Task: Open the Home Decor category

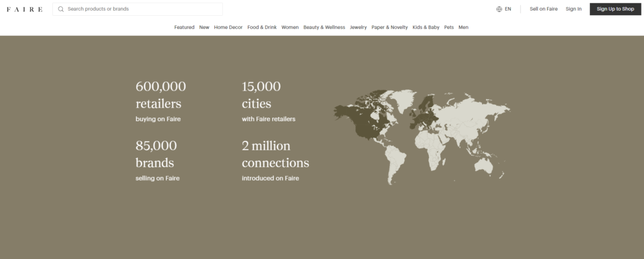Action: [x=228, y=28]
